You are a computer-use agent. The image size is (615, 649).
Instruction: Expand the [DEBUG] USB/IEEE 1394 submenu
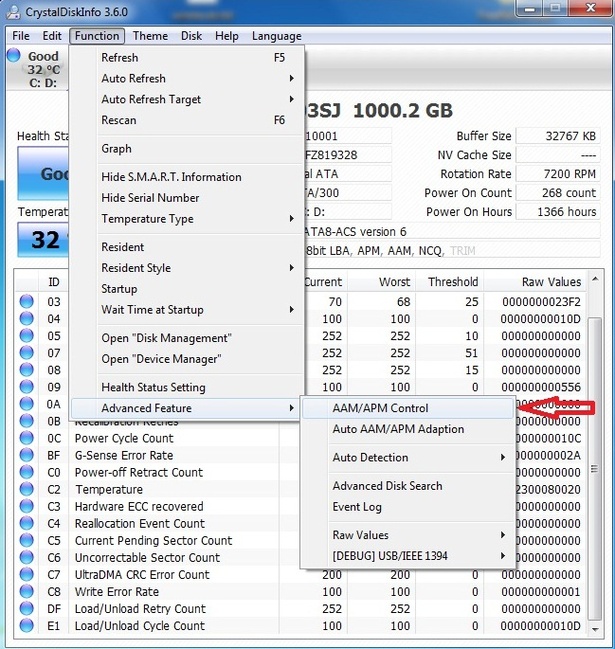point(408,555)
